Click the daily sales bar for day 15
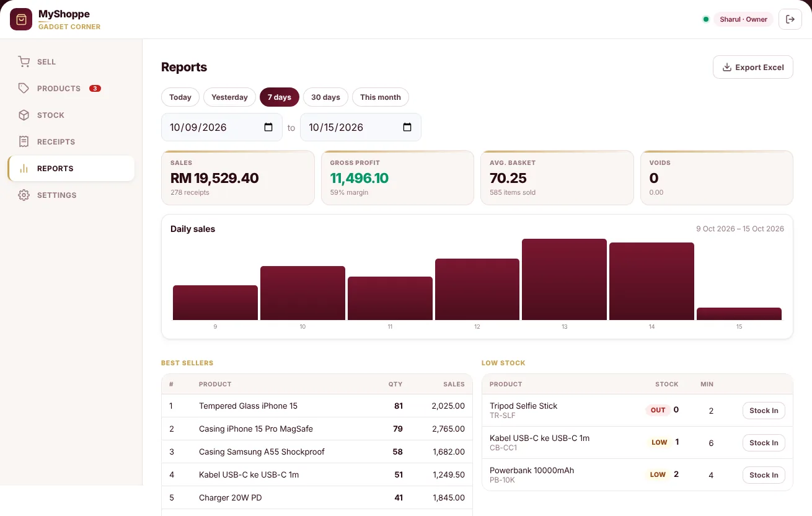The image size is (812, 516). tap(739, 314)
